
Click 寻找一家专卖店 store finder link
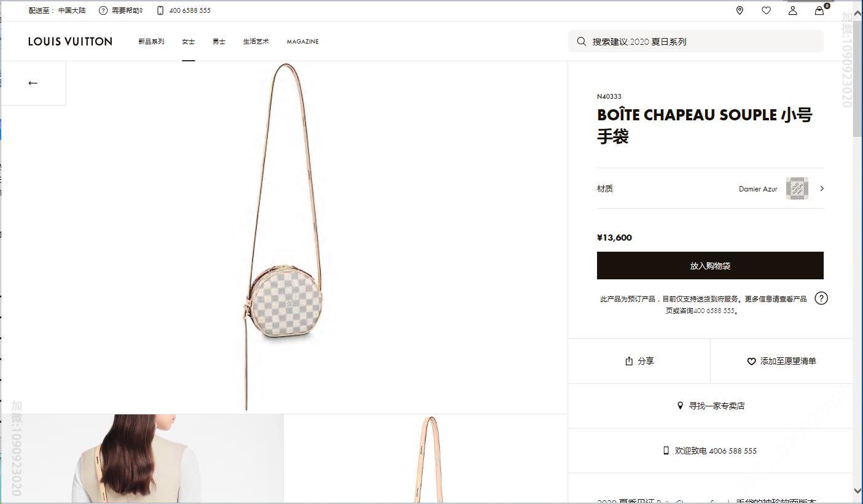pos(711,406)
